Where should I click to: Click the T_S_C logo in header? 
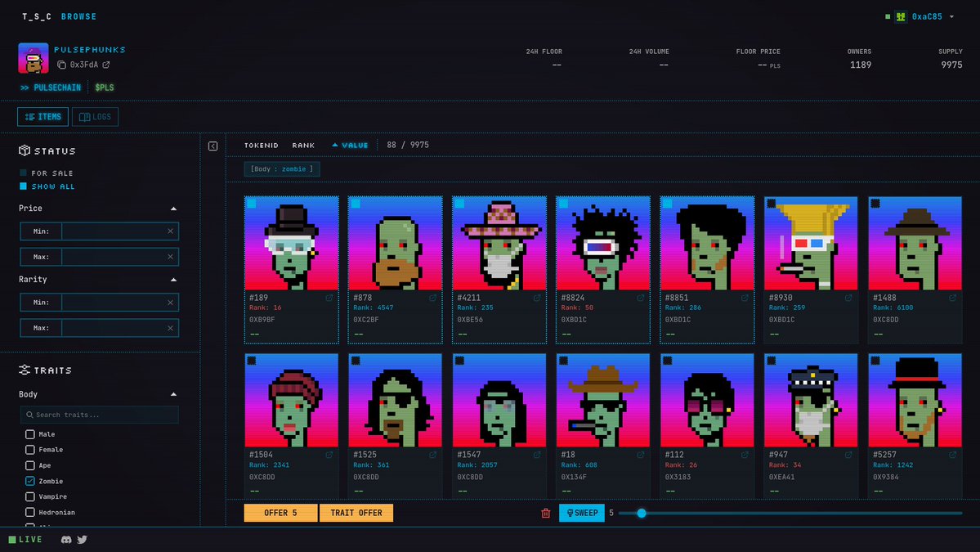pos(37,17)
